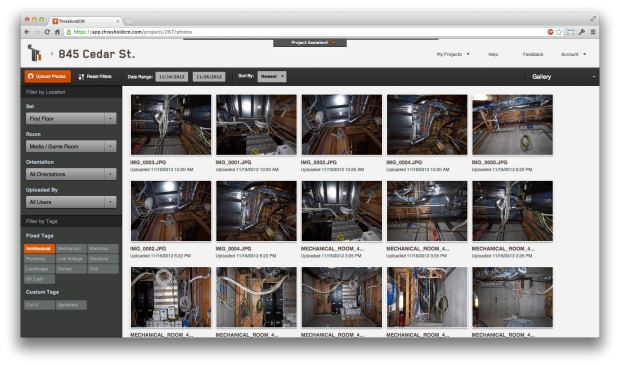Click the browser address bar URL

pos(133,32)
